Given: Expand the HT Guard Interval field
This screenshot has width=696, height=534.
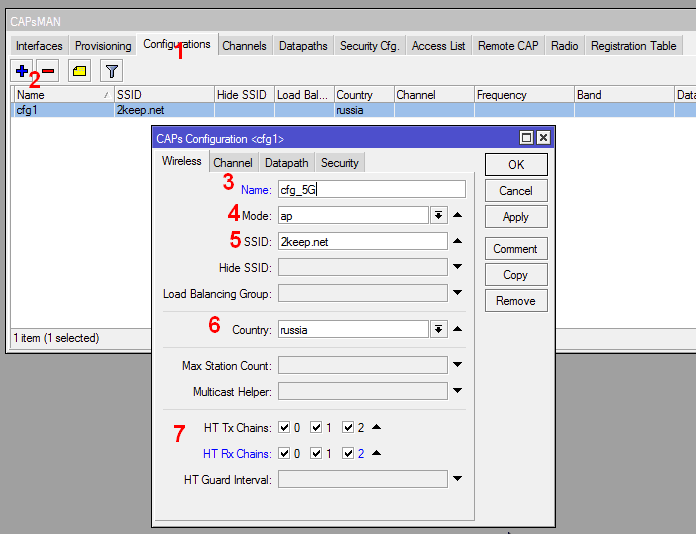Looking at the screenshot, I should coord(457,479).
